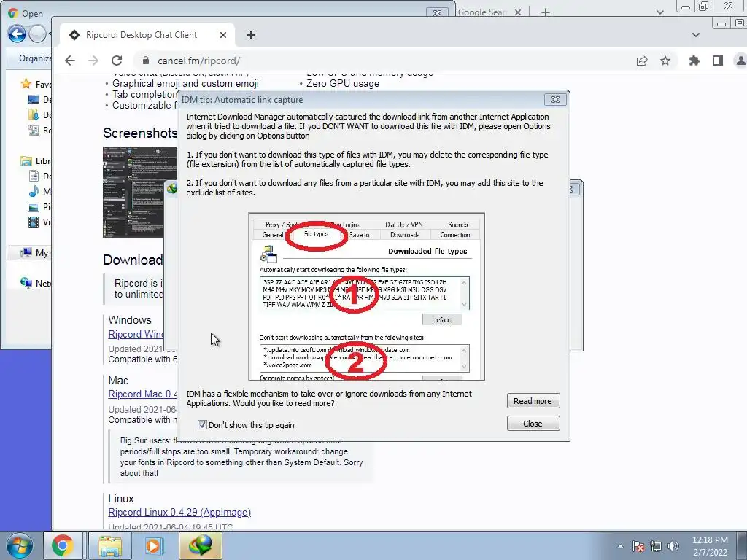
Task: Click the Open dialog back arrow button
Action: 17,34
